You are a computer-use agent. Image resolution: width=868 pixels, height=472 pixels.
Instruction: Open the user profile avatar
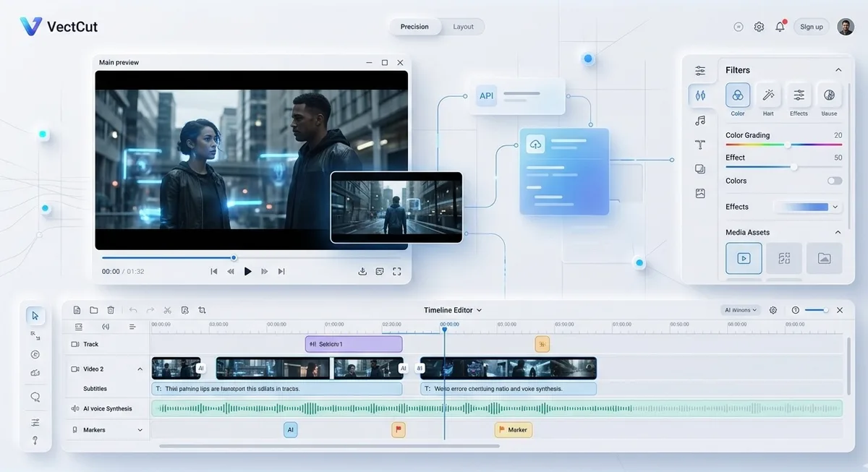846,27
